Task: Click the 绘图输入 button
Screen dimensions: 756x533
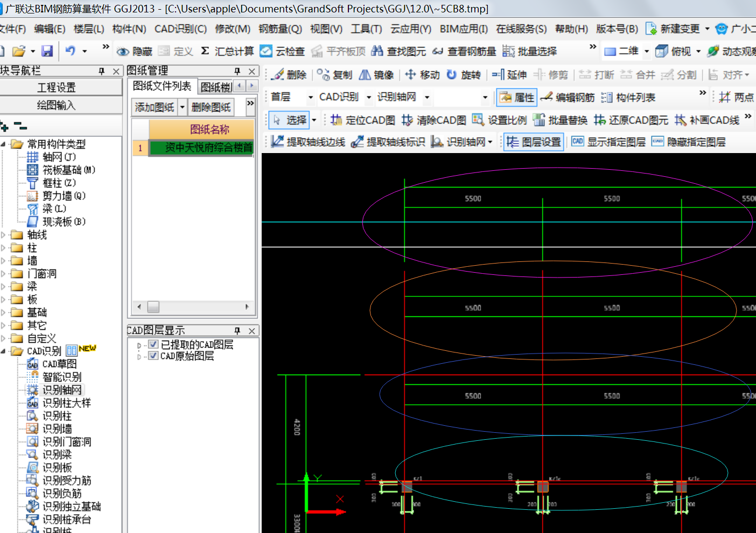Action: (x=61, y=105)
